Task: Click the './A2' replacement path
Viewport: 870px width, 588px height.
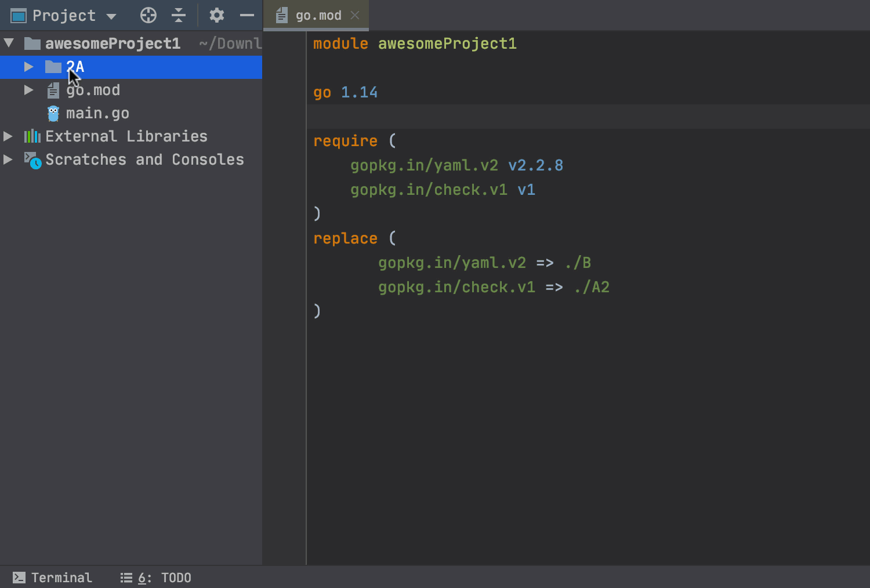Action: click(x=592, y=287)
